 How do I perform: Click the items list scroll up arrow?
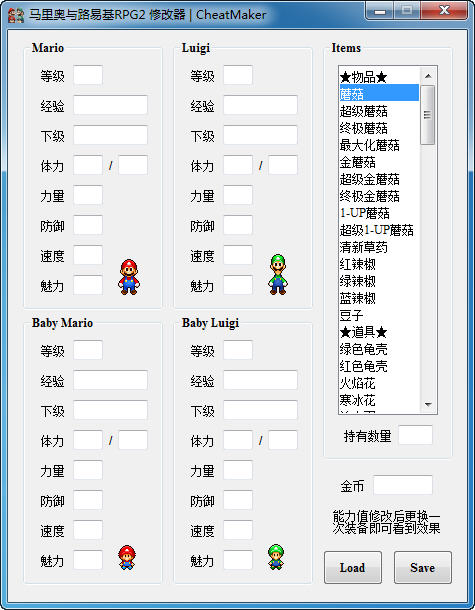click(x=428, y=76)
